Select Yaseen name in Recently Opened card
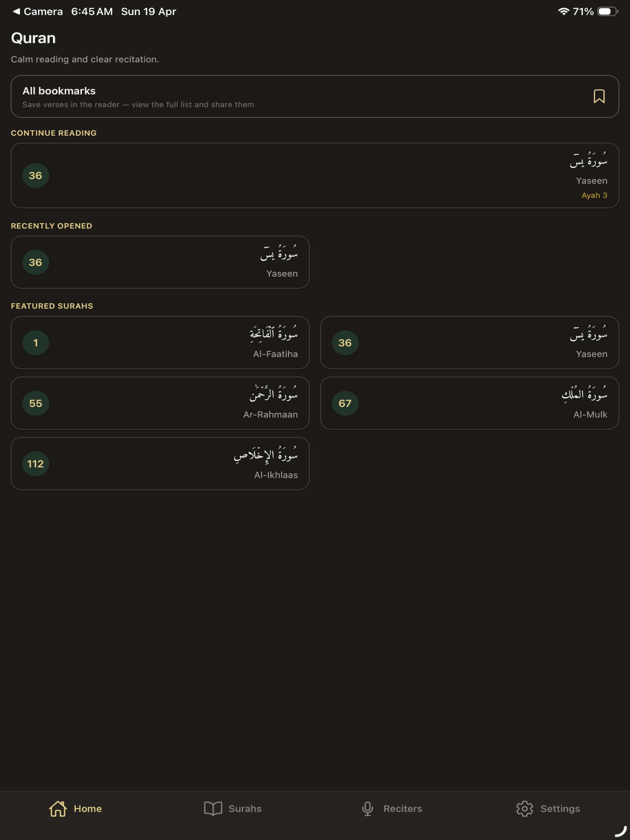Screen dimensions: 630x840 [282, 273]
